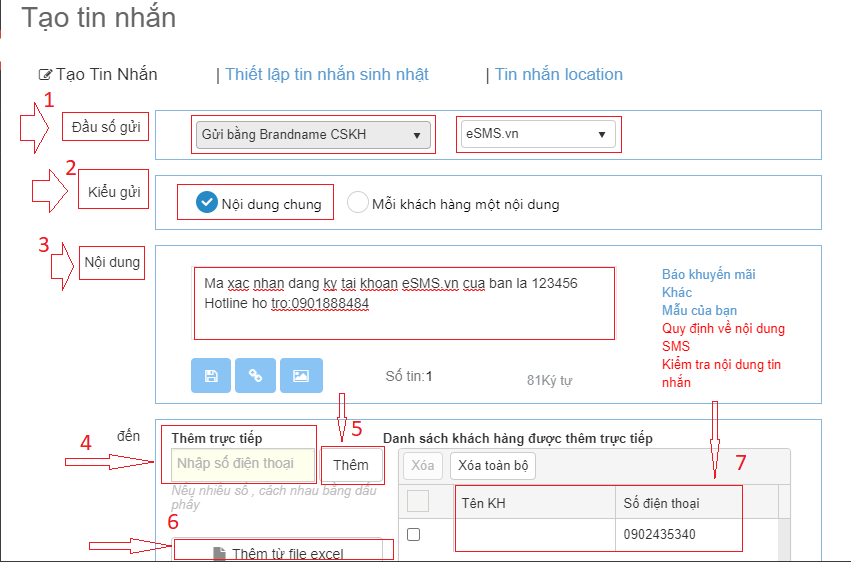Open the 'Gửi bằng Brandname CSKH' dropdown
Screen dimensions: 851x562
[313, 135]
